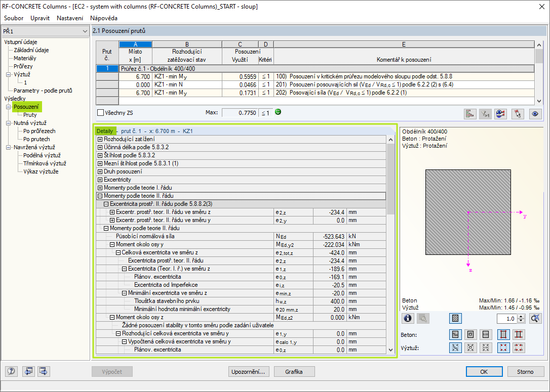The height and width of the screenshot is (392, 550).
Task: Collapse the Nutná výztuž tree node
Action: click(x=9, y=123)
